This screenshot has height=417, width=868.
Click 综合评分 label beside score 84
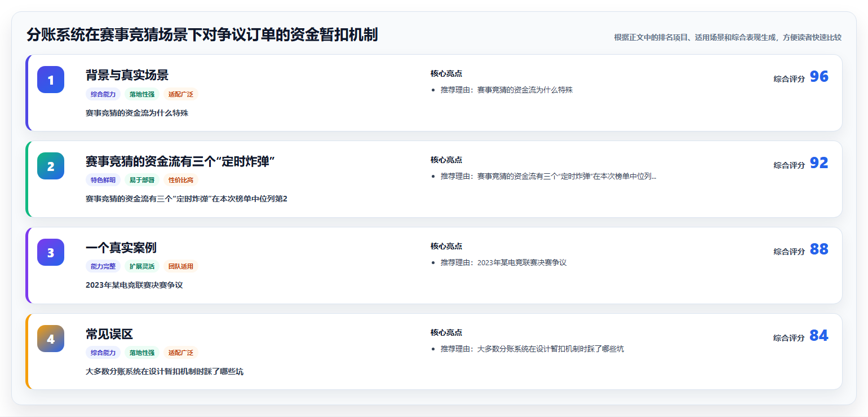tap(789, 338)
